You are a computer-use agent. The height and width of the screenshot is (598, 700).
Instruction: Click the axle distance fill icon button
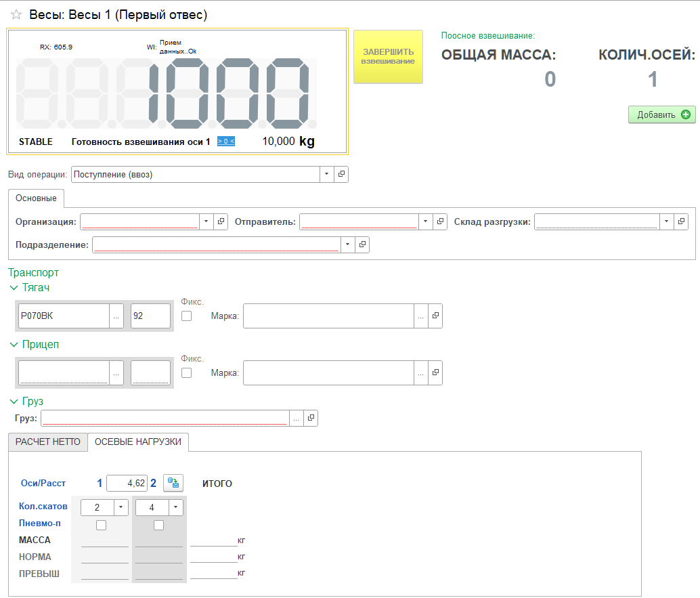(x=174, y=483)
